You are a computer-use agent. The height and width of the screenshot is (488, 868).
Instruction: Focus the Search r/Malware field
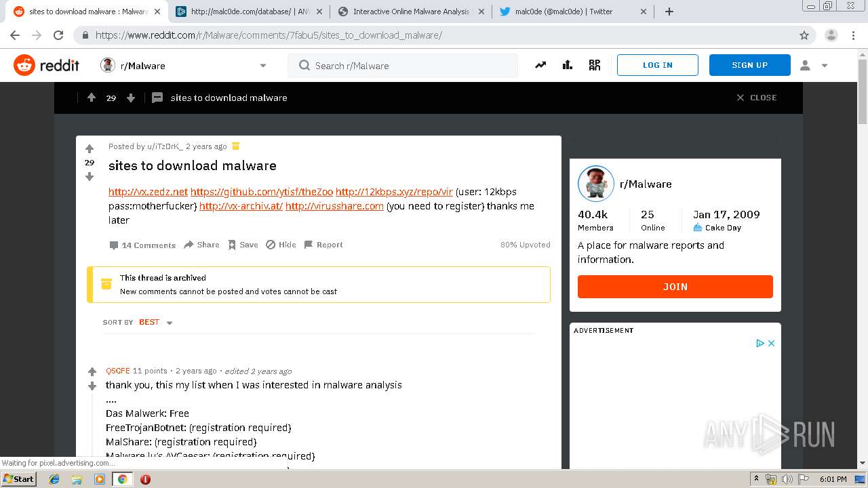pyautogui.click(x=403, y=66)
